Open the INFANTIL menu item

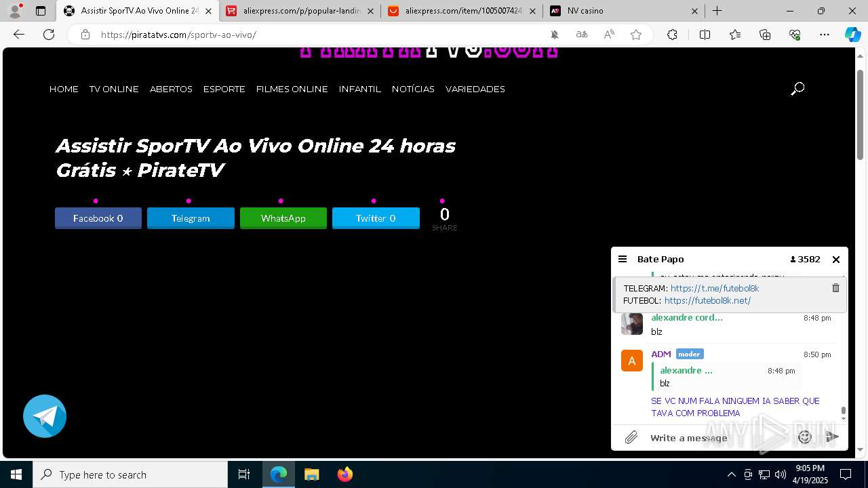tap(359, 89)
